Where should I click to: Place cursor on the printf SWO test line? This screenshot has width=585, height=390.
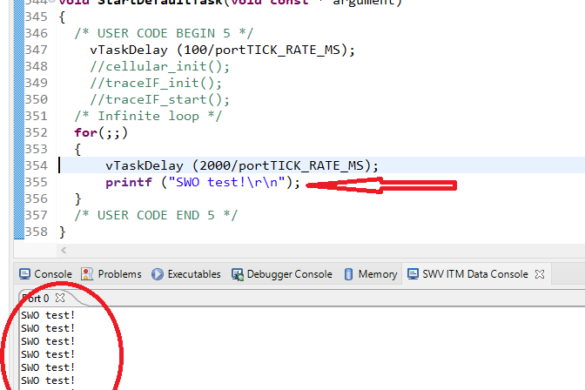coord(203,182)
